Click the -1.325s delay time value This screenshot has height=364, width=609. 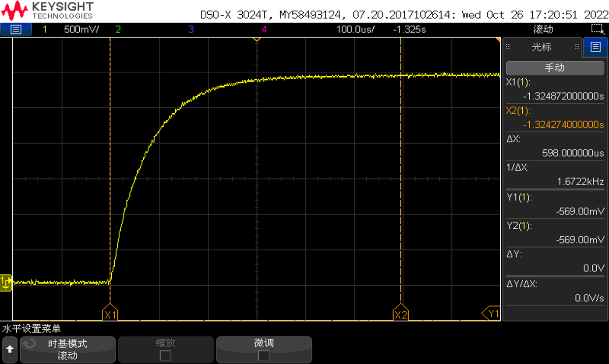pos(409,30)
